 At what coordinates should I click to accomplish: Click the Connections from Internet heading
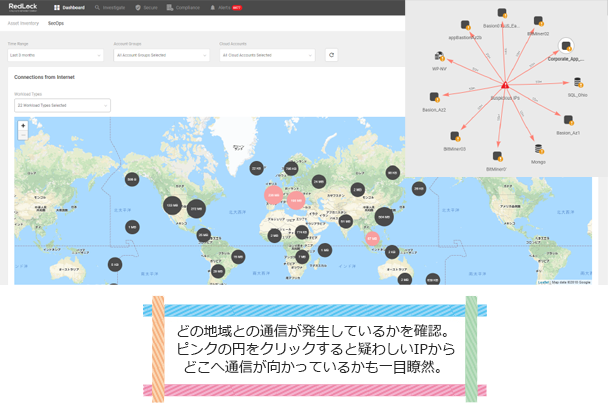(x=44, y=77)
